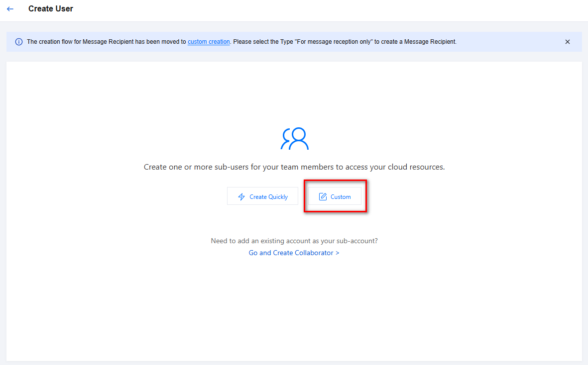Click the Custom button
The height and width of the screenshot is (365, 588).
pos(335,196)
